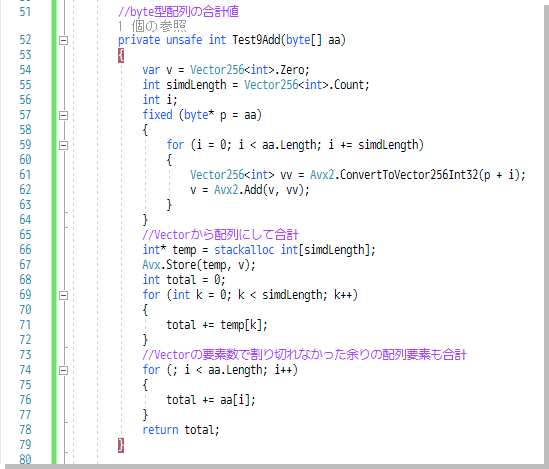Click 'total += aa[i];' on line 76
The width and height of the screenshot is (549, 469).
pos(211,400)
